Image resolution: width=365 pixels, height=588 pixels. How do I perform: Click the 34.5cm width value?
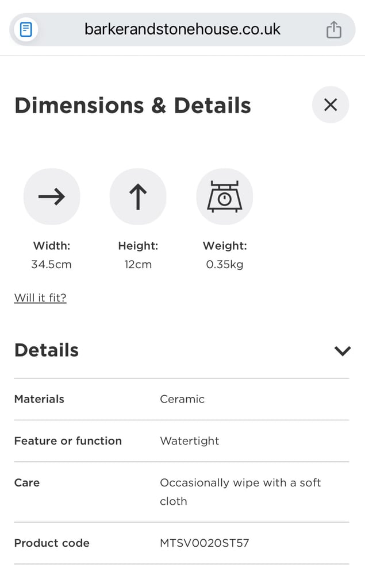click(x=52, y=265)
